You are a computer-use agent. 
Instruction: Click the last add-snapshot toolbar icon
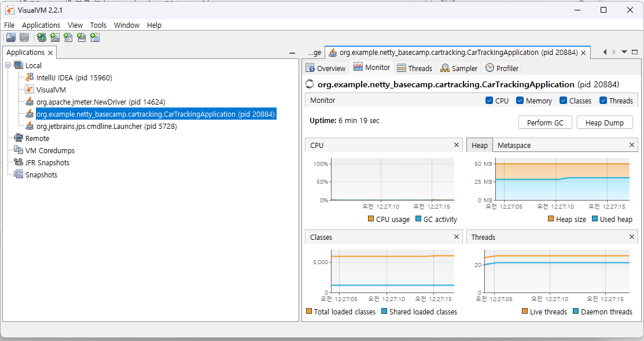95,38
